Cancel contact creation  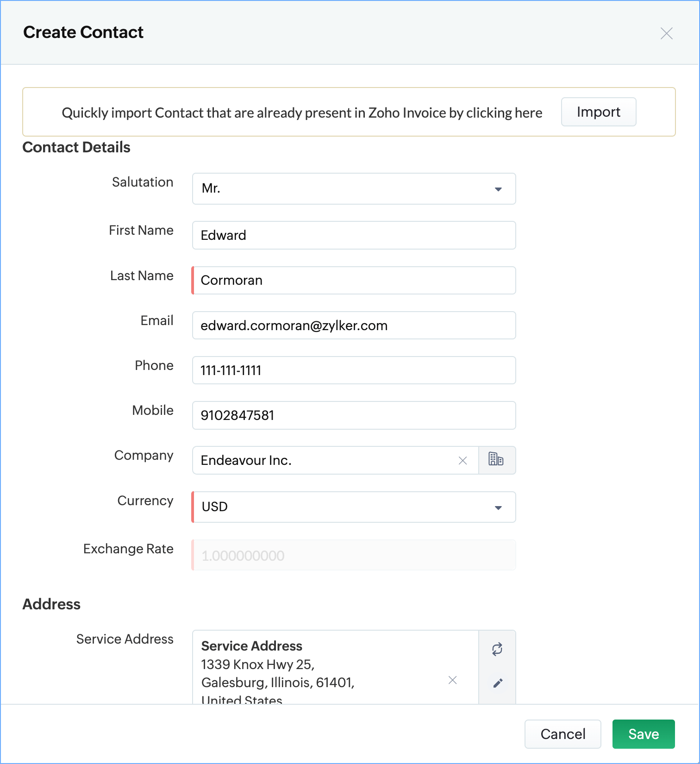tap(562, 734)
